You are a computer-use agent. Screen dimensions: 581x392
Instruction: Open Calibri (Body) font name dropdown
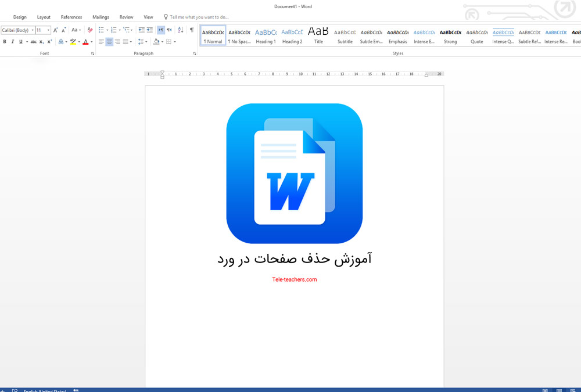coord(33,30)
